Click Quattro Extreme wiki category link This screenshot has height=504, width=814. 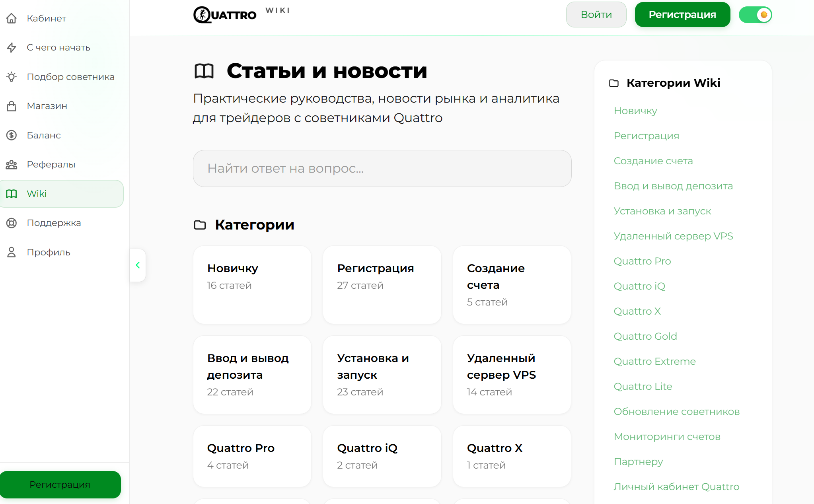click(x=654, y=362)
